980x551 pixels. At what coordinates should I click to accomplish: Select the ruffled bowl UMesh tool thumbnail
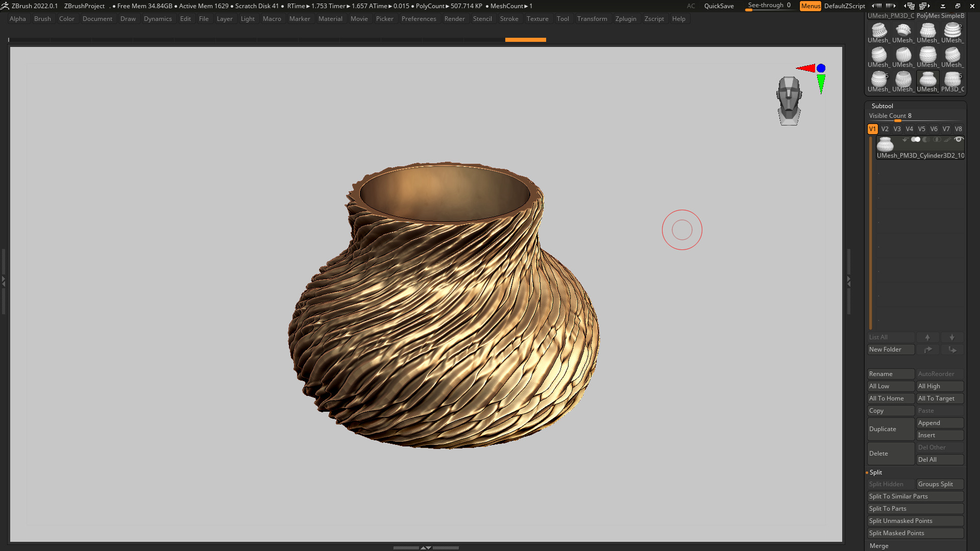point(903,33)
